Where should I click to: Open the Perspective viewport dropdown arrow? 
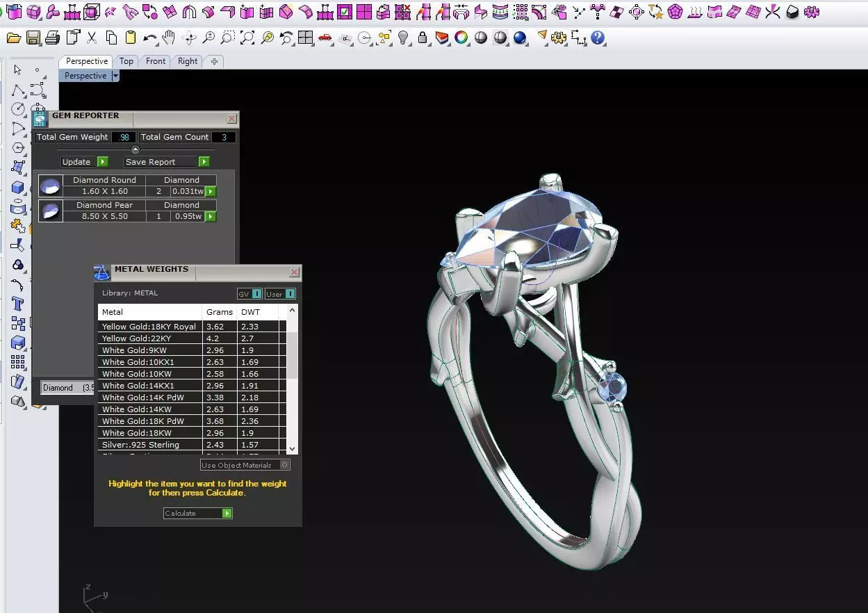[115, 76]
